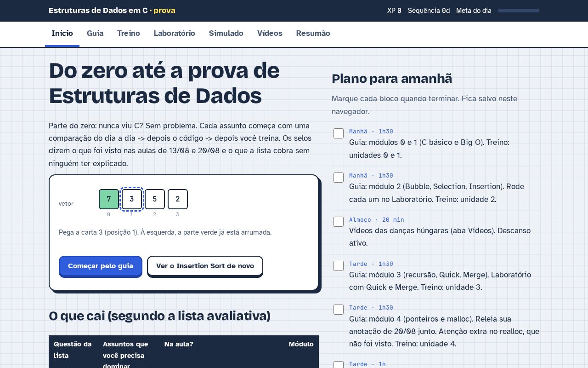
Task: Mark the Almoço 20 min block done
Action: pos(339,222)
